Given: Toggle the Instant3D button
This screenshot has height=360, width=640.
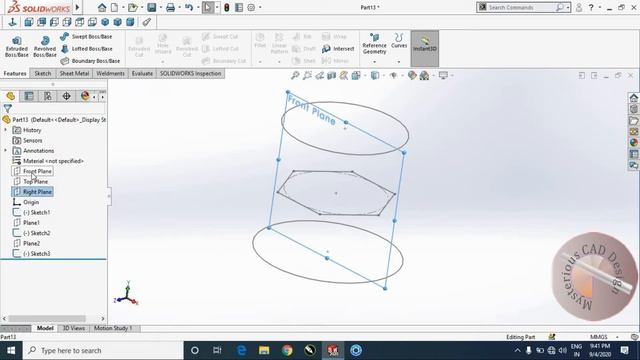Looking at the screenshot, I should [x=425, y=48].
